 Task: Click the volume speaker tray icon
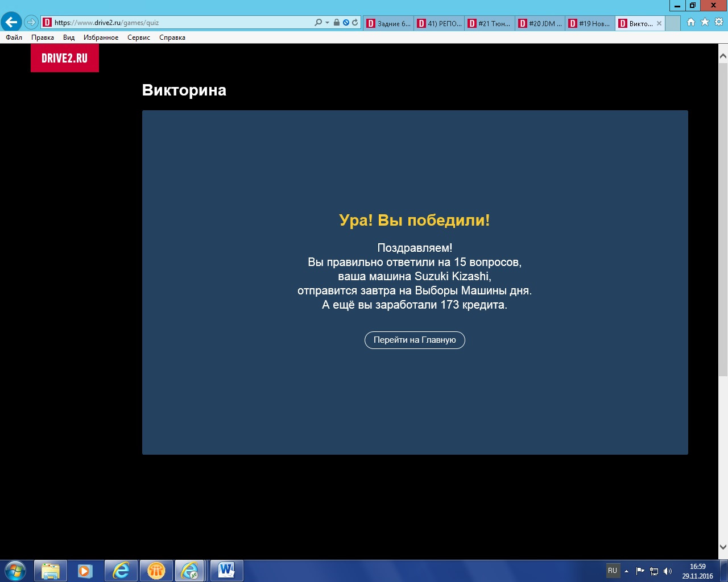pos(668,571)
